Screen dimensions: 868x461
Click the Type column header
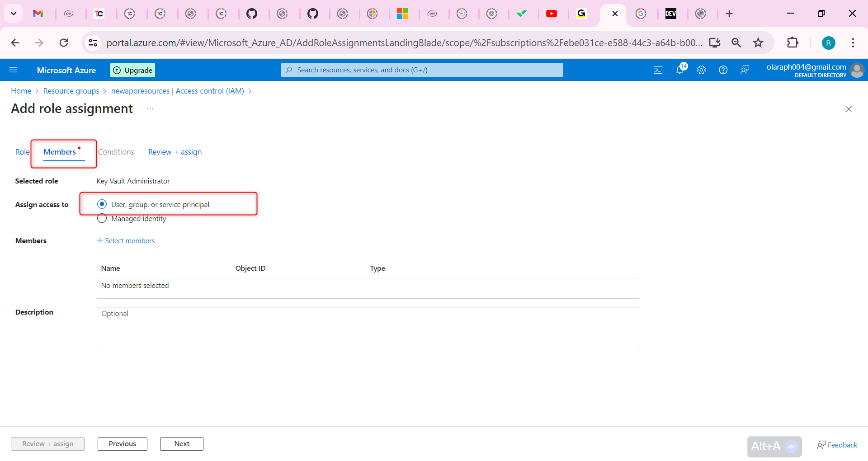coord(377,268)
